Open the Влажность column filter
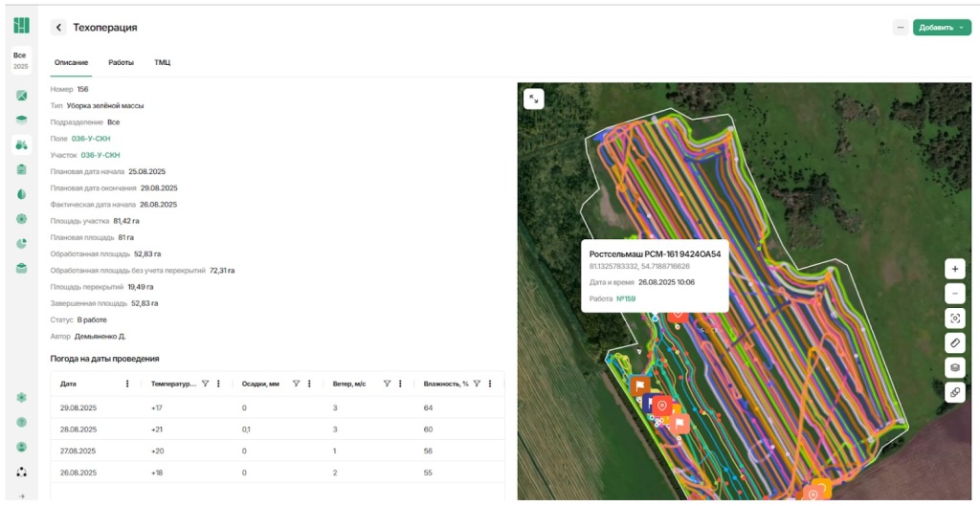980x506 pixels. coord(477,384)
